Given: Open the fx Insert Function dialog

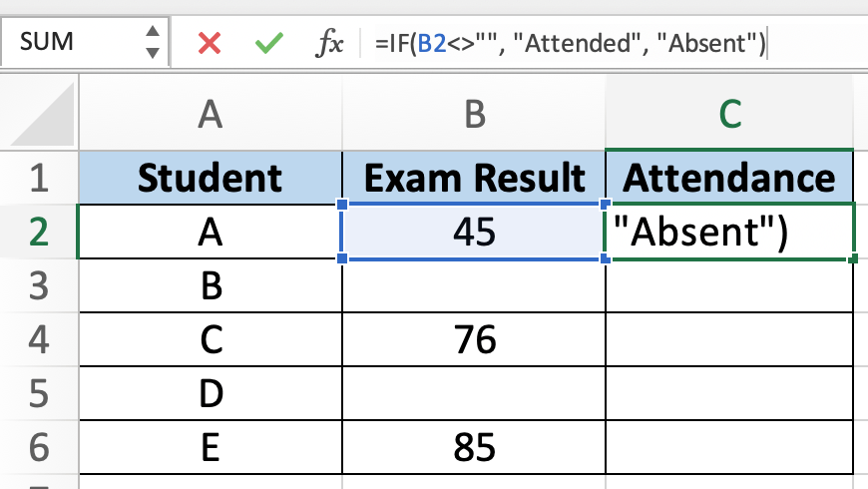Looking at the screenshot, I should pyautogui.click(x=329, y=43).
